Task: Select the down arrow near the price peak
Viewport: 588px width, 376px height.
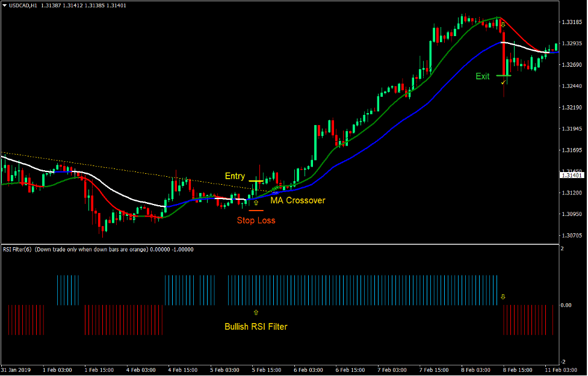Action: pyautogui.click(x=503, y=25)
